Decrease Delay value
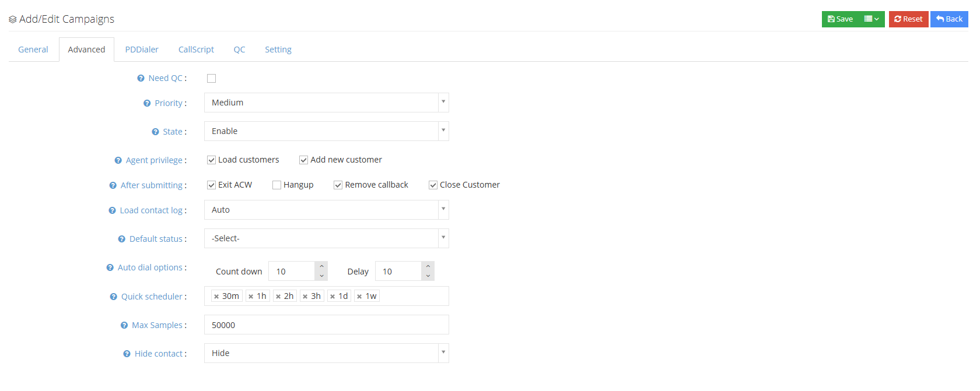 [428, 276]
